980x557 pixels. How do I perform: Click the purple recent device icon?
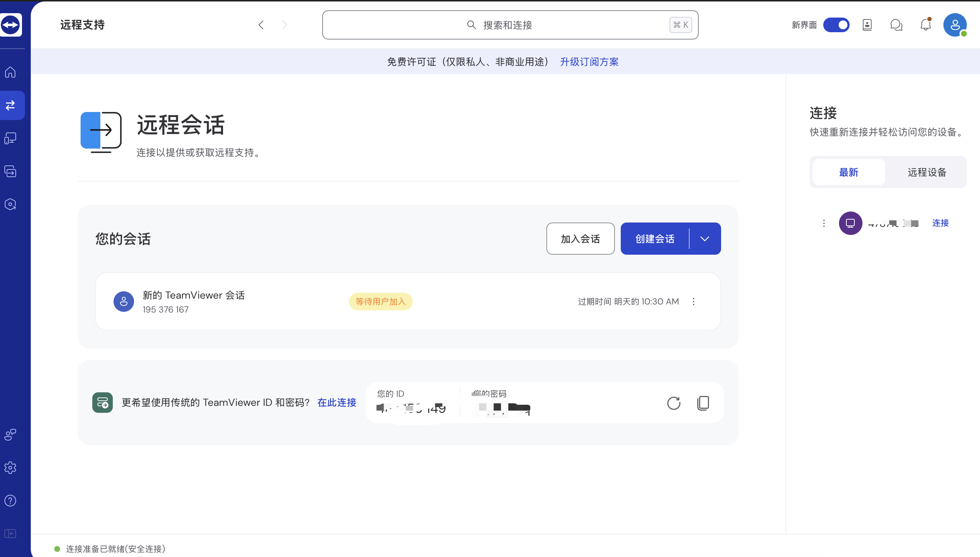point(850,223)
